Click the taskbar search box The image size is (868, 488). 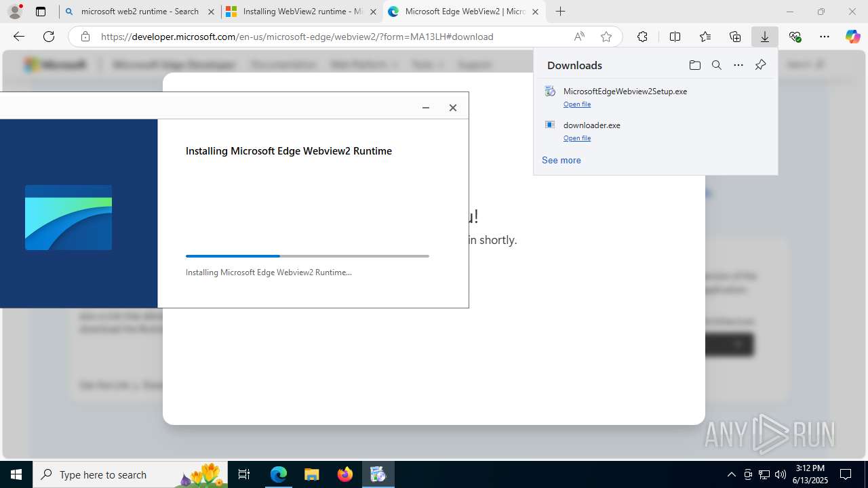click(132, 474)
